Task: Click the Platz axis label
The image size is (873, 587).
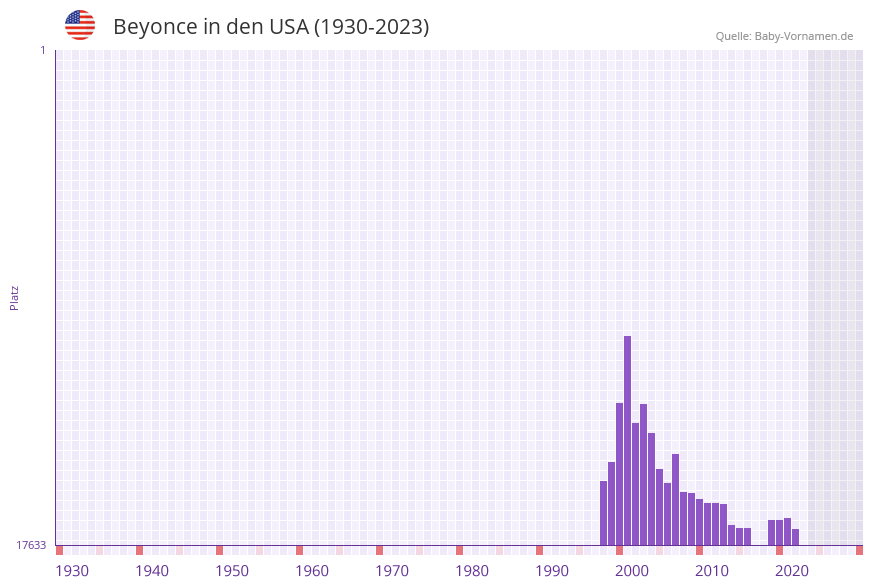Action: [x=13, y=297]
